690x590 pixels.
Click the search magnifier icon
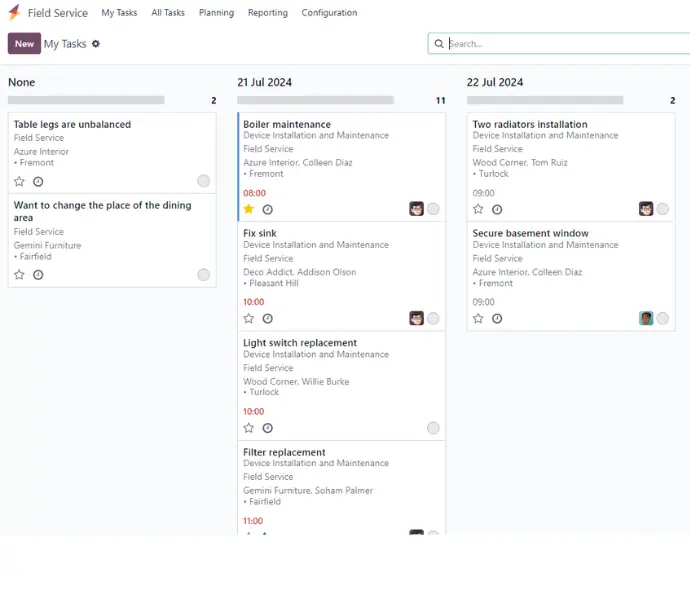tap(439, 44)
